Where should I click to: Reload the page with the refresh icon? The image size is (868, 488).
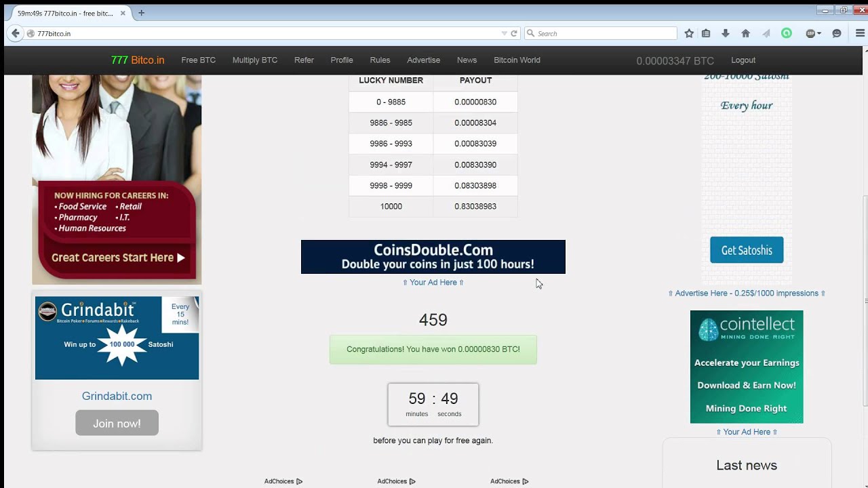pyautogui.click(x=514, y=33)
